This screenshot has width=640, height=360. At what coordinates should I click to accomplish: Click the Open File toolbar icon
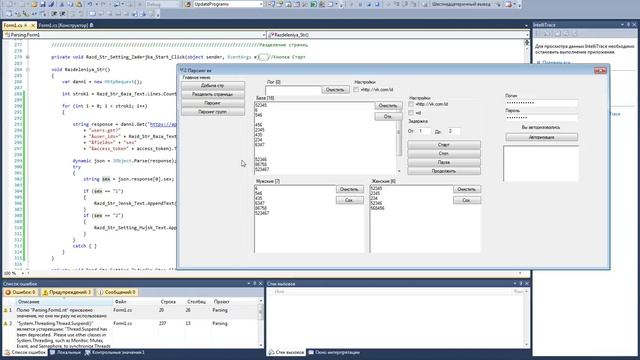pos(34,4)
